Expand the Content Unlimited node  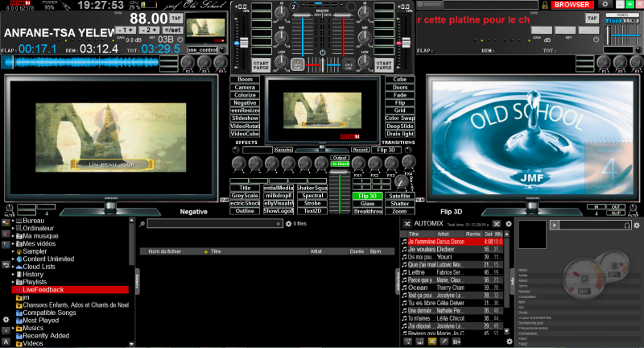click(x=13, y=259)
